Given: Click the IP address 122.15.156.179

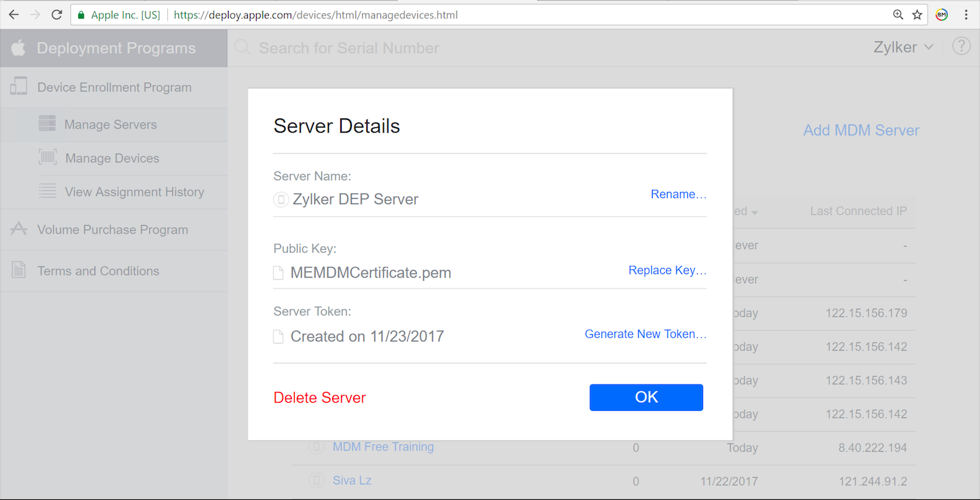Looking at the screenshot, I should 866,314.
